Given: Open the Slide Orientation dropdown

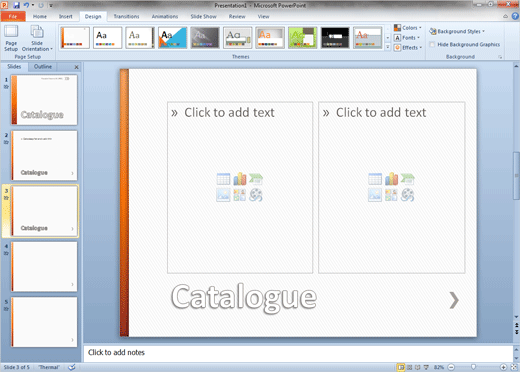Looking at the screenshot, I should point(37,39).
